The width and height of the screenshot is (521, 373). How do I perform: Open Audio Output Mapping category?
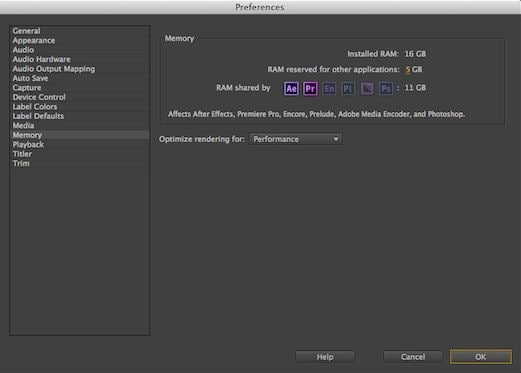[79, 69]
